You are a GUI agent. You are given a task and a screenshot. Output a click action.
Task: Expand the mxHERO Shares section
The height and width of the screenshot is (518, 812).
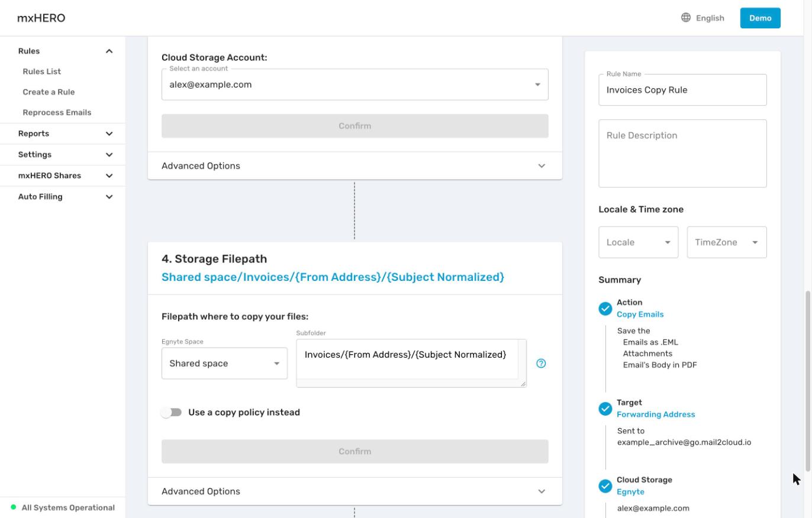(x=109, y=176)
